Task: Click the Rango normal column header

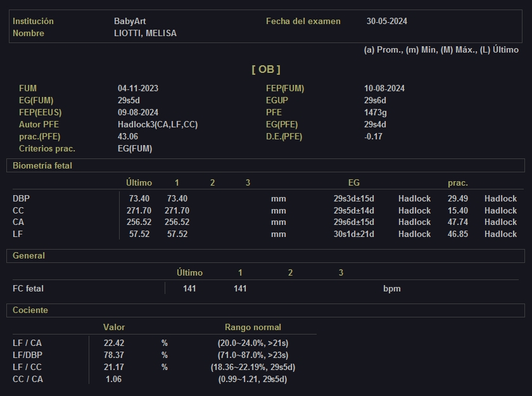Action: point(253,328)
